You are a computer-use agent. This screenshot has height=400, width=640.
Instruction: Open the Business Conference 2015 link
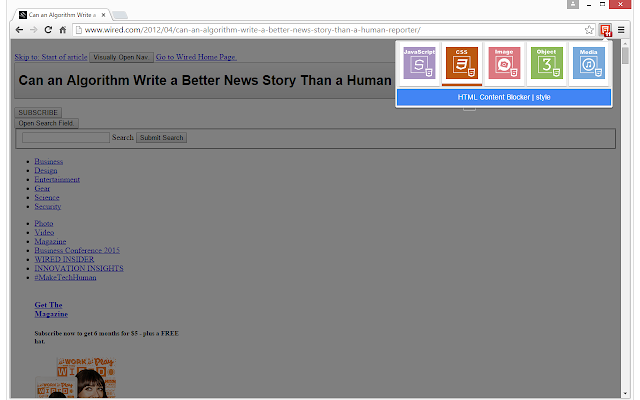77,250
